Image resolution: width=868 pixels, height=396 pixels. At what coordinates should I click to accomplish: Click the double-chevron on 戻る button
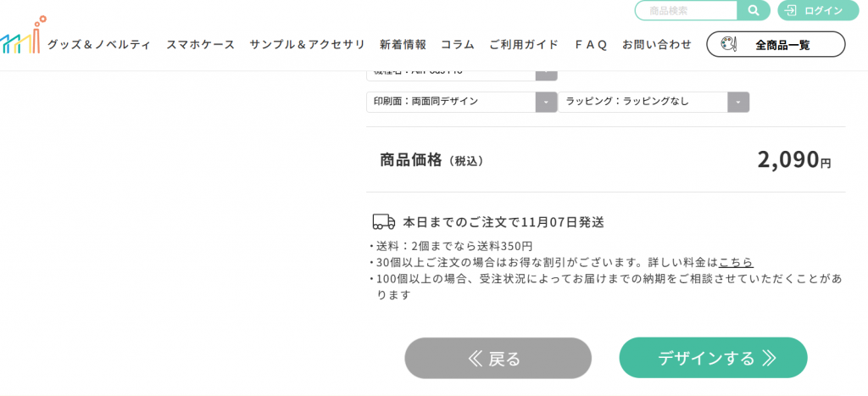pos(475,359)
